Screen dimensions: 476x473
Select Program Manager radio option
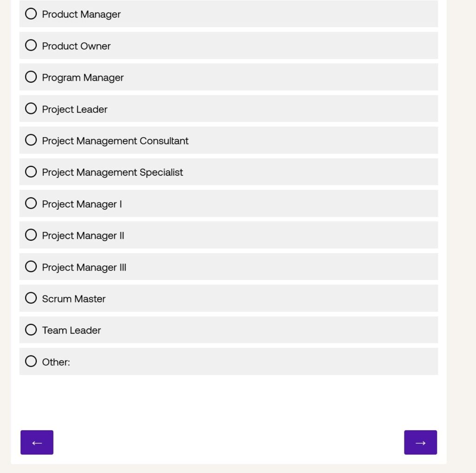31,77
